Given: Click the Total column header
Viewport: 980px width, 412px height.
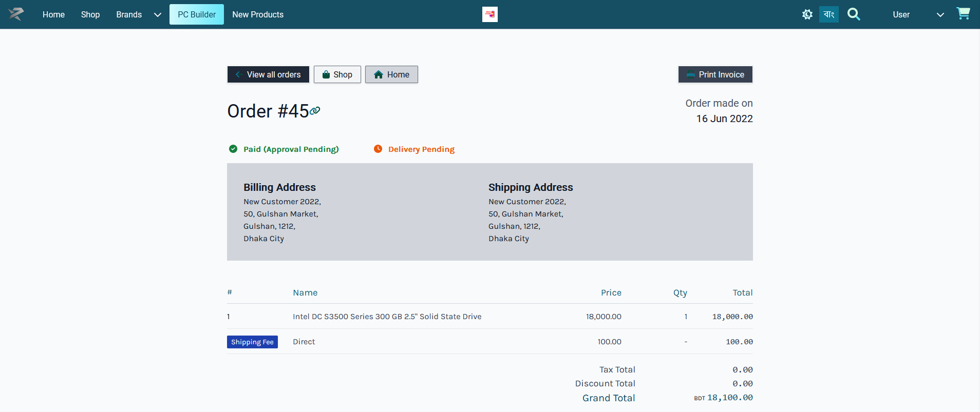Looking at the screenshot, I should click(x=743, y=292).
